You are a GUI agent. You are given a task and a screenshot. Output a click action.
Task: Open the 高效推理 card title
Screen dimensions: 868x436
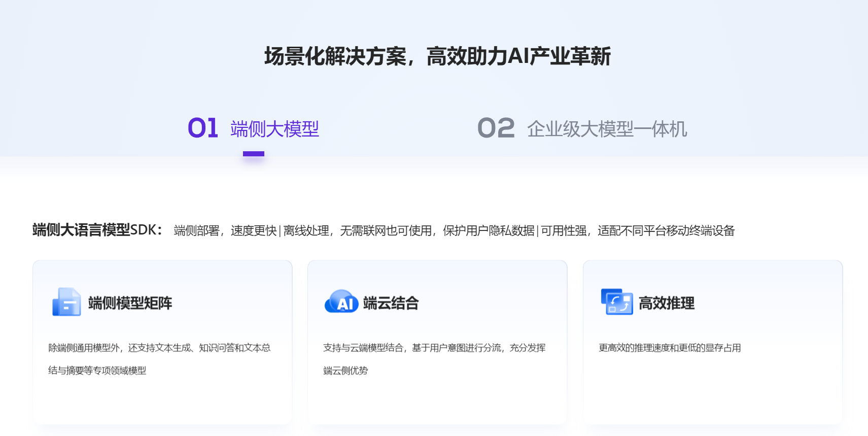pos(666,304)
